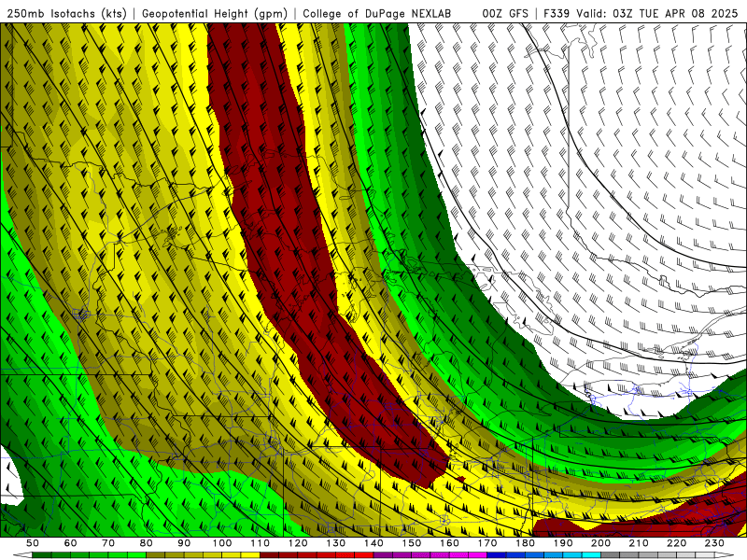Click the '110' value on the color legend

coord(260,543)
